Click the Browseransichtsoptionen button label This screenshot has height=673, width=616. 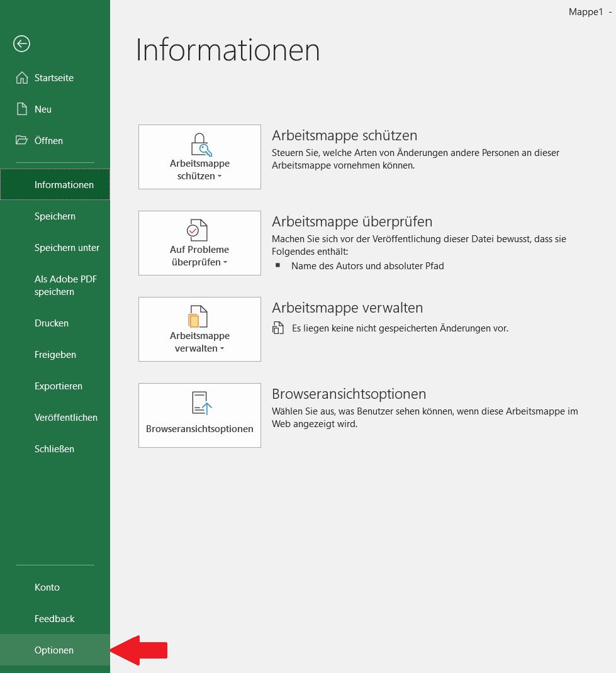point(199,429)
